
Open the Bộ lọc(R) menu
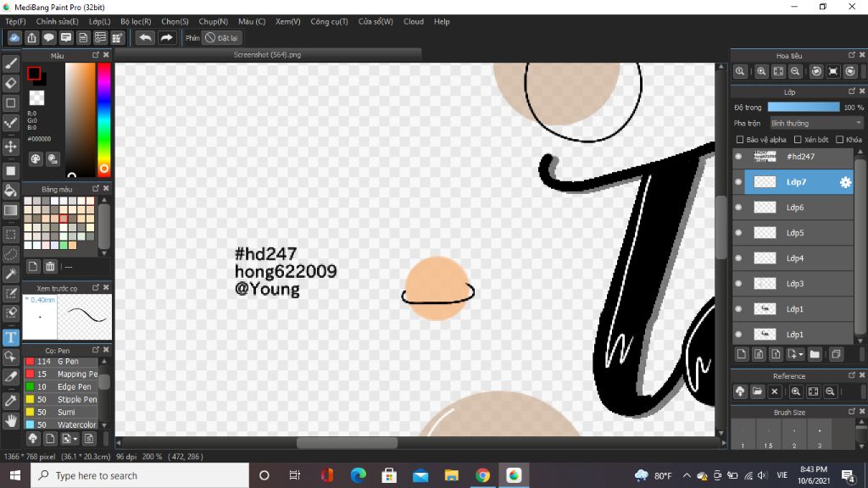pos(136,21)
